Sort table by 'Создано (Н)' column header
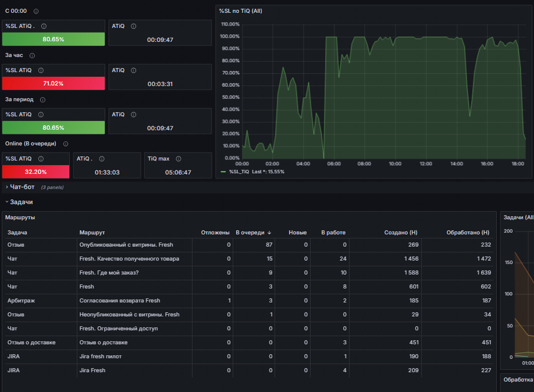 tap(400, 233)
